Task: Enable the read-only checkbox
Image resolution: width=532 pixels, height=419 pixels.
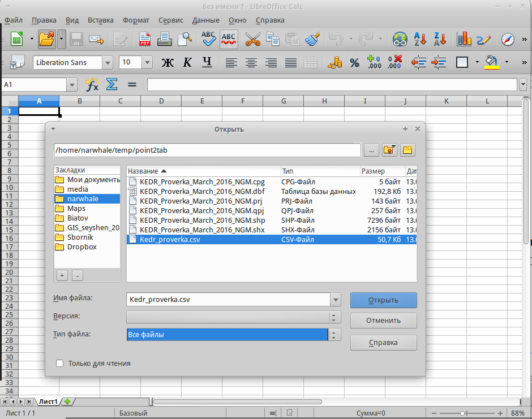Action: (x=60, y=364)
